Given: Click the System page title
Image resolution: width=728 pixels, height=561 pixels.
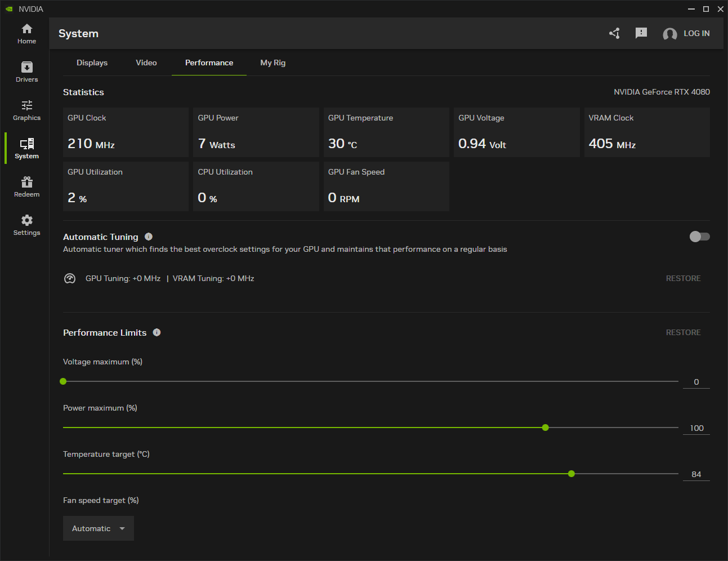Looking at the screenshot, I should coord(78,33).
